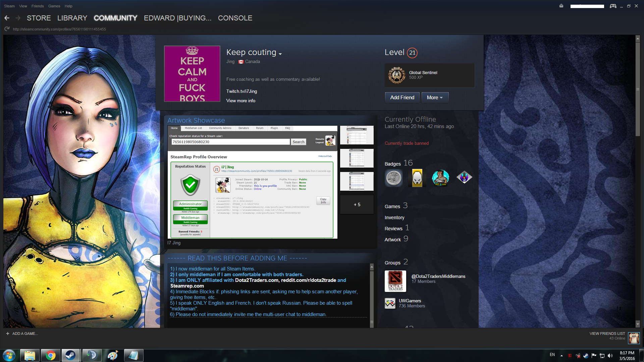This screenshot has height=362, width=644.
Task: Click the Add Friend button
Action: (x=402, y=98)
